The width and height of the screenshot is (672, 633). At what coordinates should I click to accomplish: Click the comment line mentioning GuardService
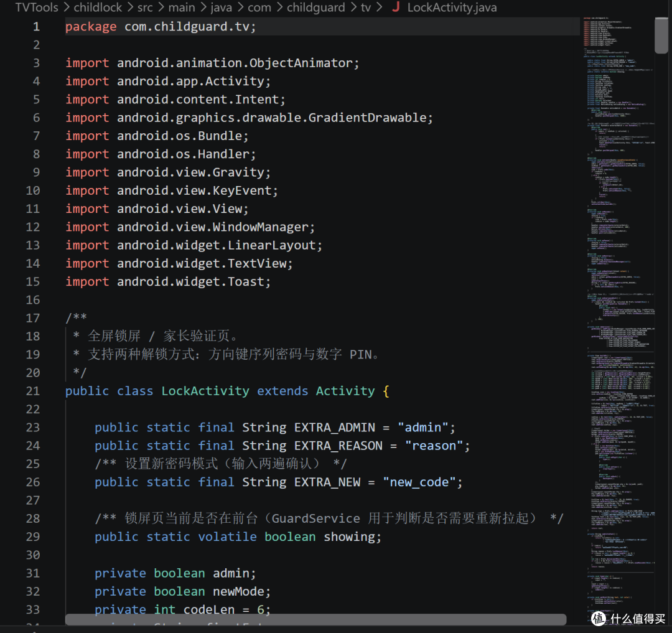pyautogui.click(x=329, y=518)
